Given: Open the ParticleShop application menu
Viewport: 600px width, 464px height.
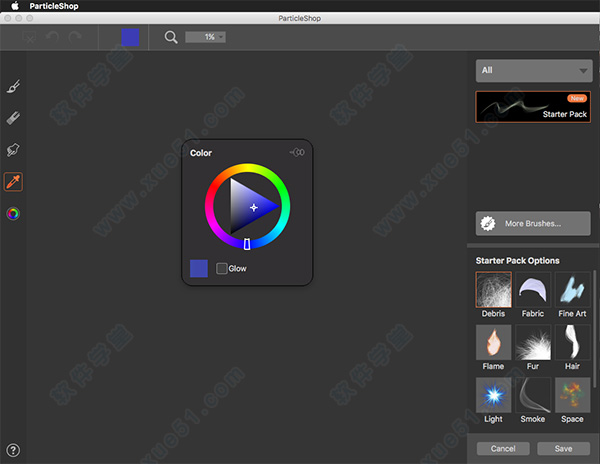Looking at the screenshot, I should point(54,6).
